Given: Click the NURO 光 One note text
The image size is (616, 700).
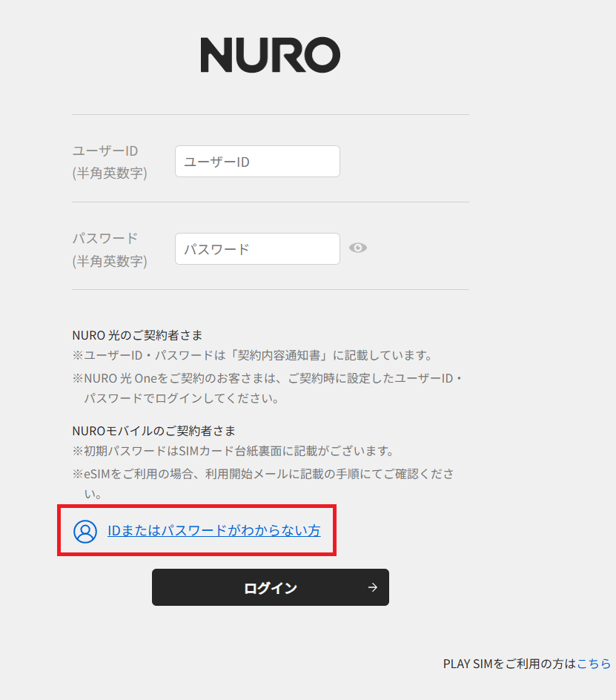Looking at the screenshot, I should pos(268,389).
